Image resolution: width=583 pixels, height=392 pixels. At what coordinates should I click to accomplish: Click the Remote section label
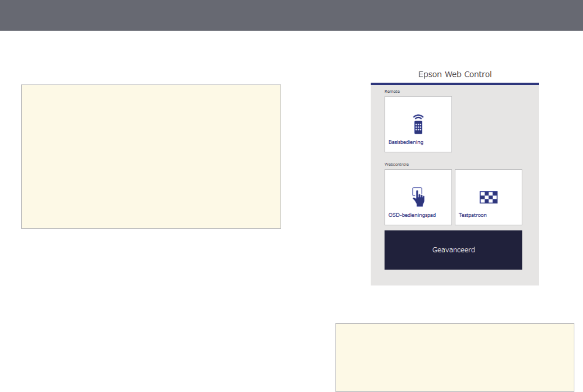[x=392, y=92]
